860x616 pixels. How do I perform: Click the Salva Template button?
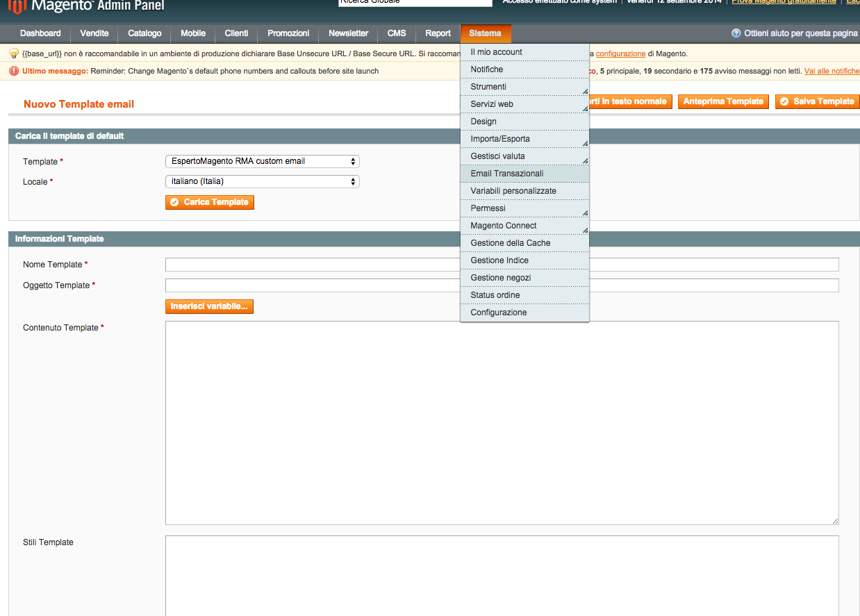pos(817,101)
